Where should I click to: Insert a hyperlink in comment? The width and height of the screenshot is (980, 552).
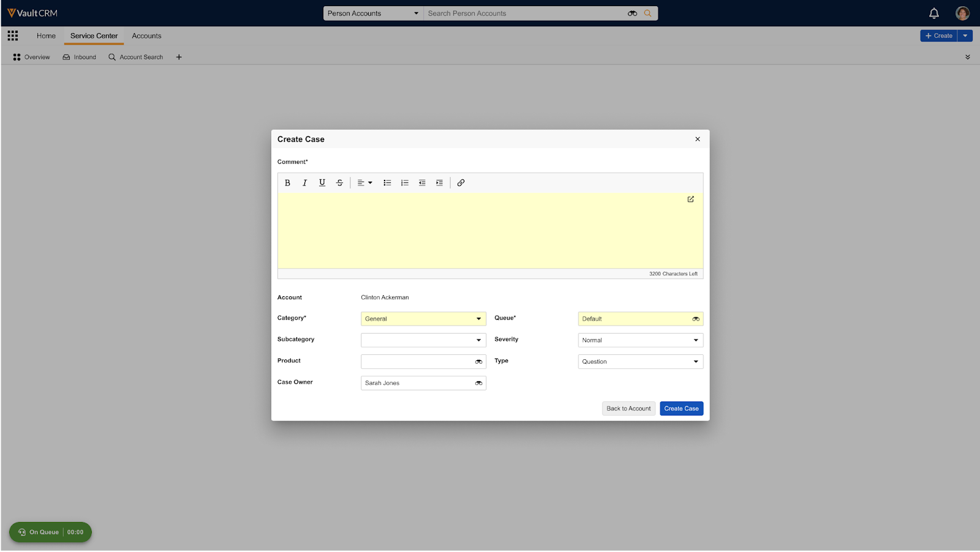[x=461, y=183]
